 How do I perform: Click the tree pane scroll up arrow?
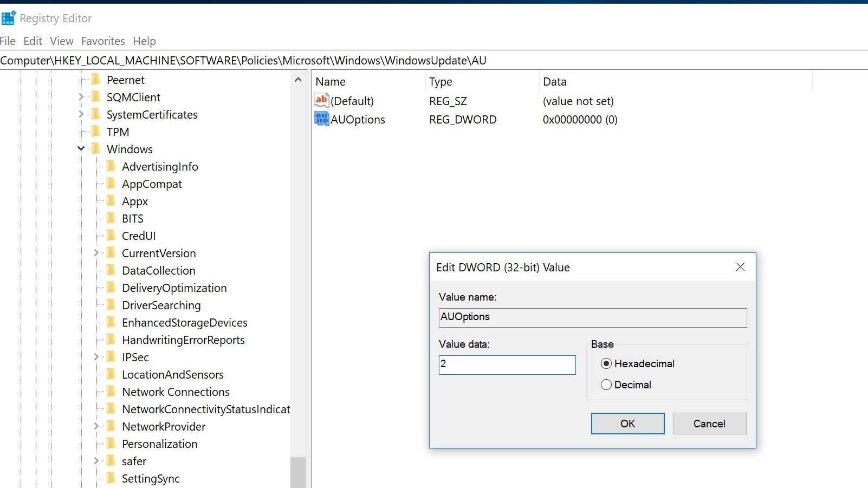pyautogui.click(x=298, y=80)
